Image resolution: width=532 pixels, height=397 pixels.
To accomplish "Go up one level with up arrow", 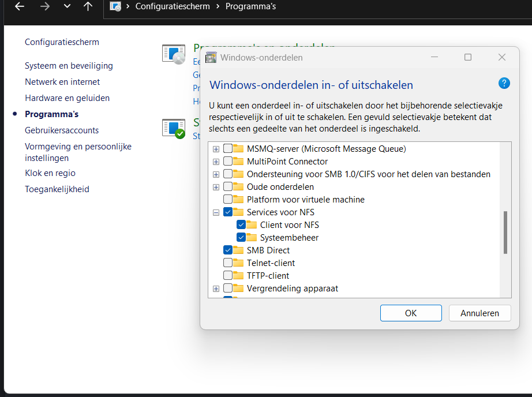I will [88, 6].
